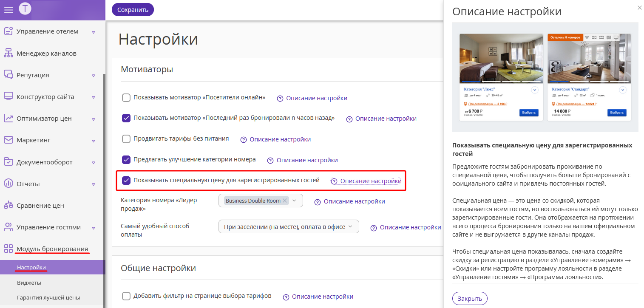
Task: Remove Business Double Room tag
Action: click(x=285, y=201)
